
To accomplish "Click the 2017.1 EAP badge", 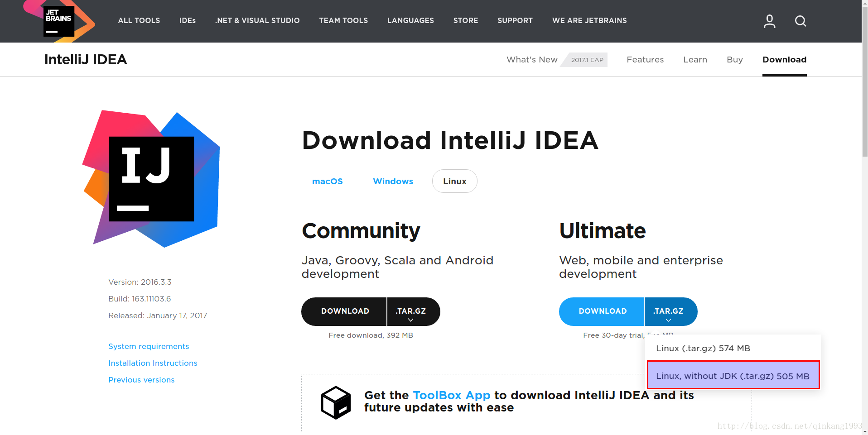I will click(x=585, y=60).
